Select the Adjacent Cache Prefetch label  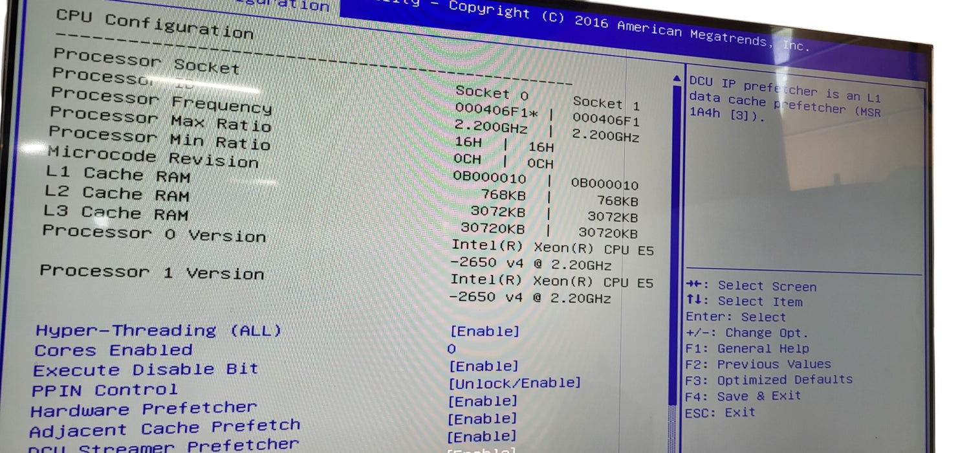tap(165, 428)
